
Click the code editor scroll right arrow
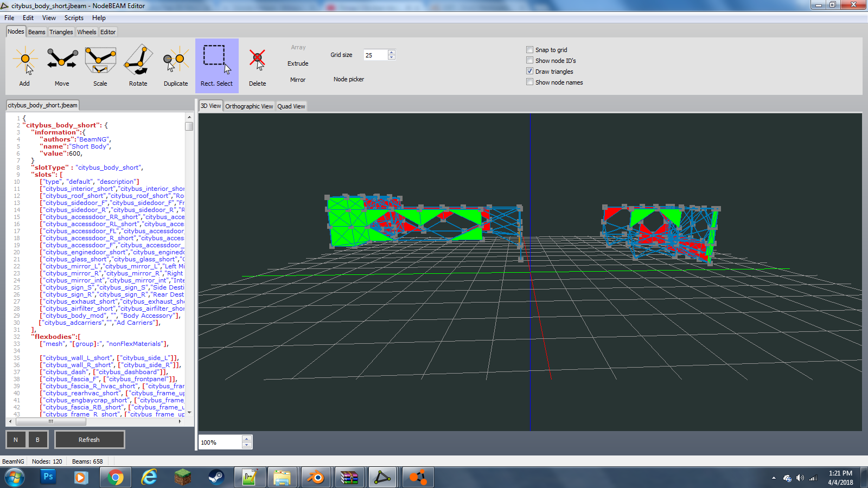click(x=180, y=421)
